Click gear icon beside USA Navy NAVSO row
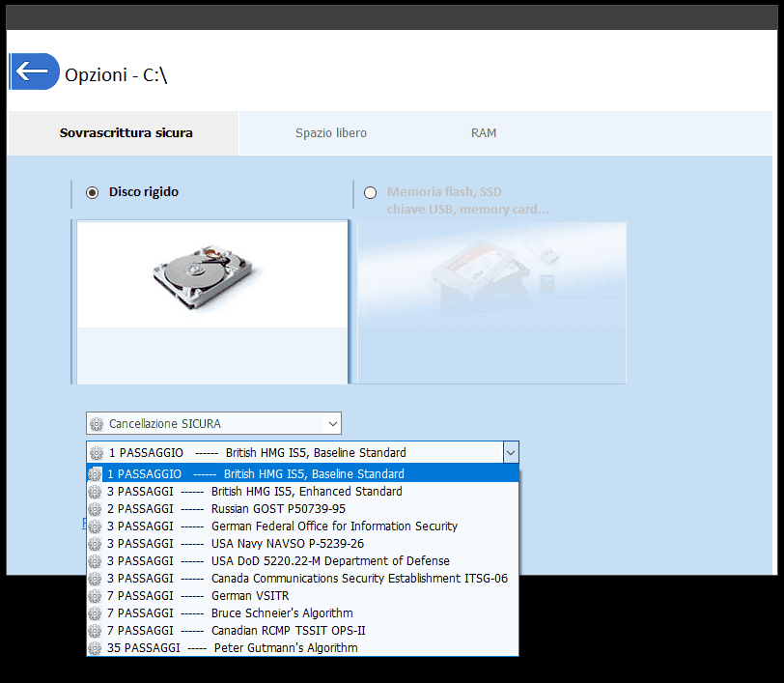Screen dimensions: 784x683 point(95,544)
